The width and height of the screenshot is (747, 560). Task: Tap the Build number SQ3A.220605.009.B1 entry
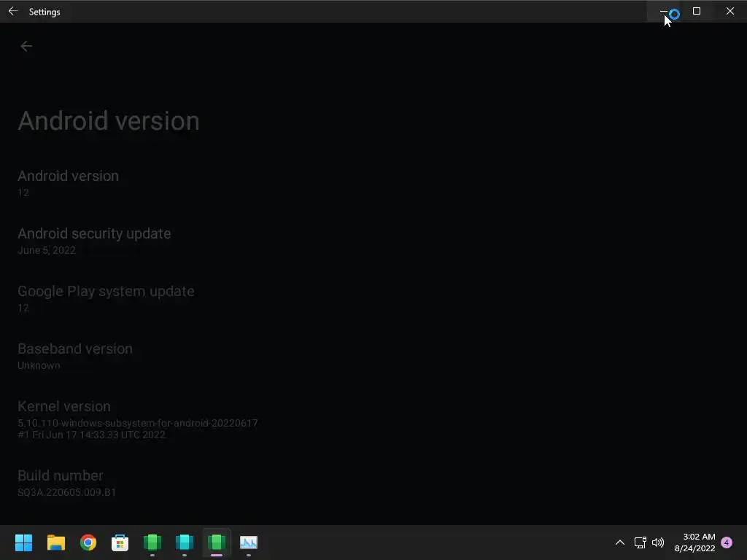click(373, 483)
